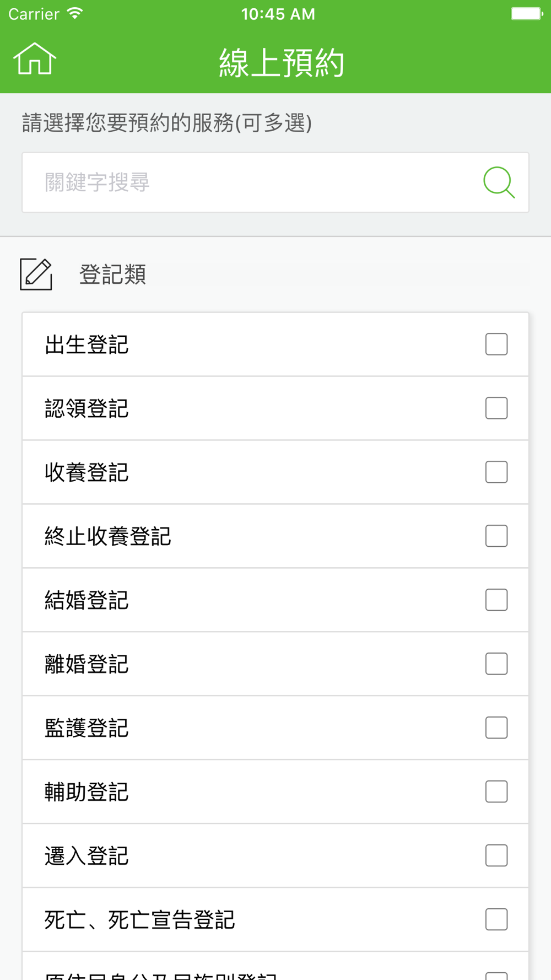This screenshot has width=551, height=980.
Task: Tap the 登記類 category header
Action: [112, 274]
